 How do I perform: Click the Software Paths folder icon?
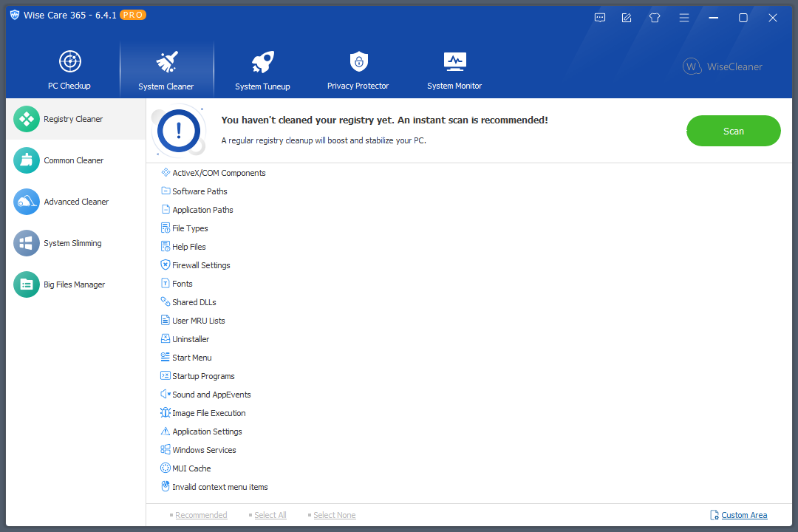coord(166,191)
